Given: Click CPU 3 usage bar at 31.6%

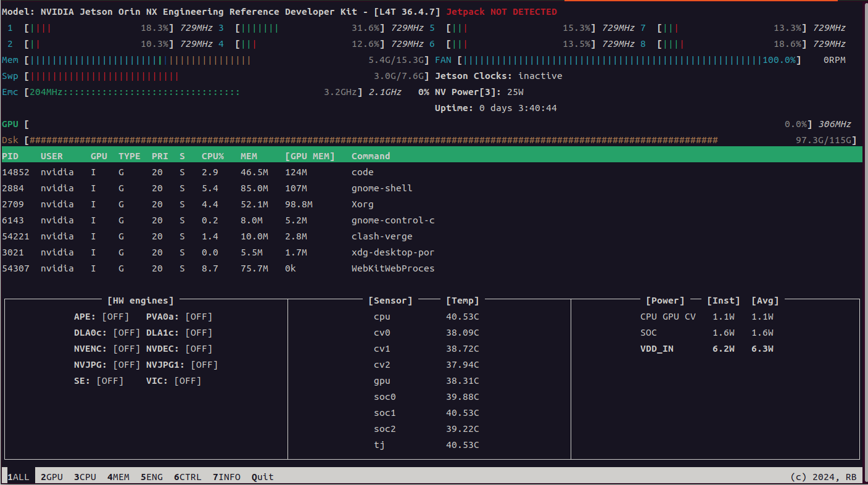Looking at the screenshot, I should [311, 28].
